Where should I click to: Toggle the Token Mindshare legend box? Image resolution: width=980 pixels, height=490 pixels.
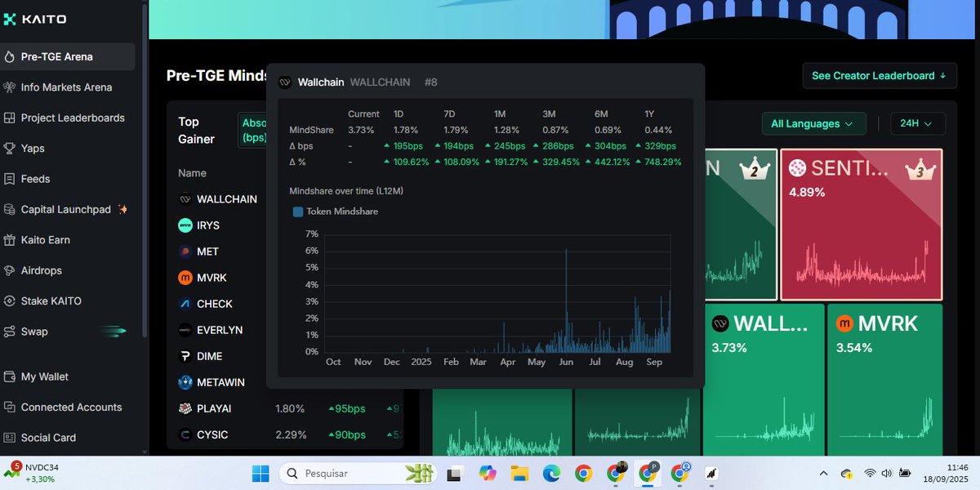[x=298, y=212]
